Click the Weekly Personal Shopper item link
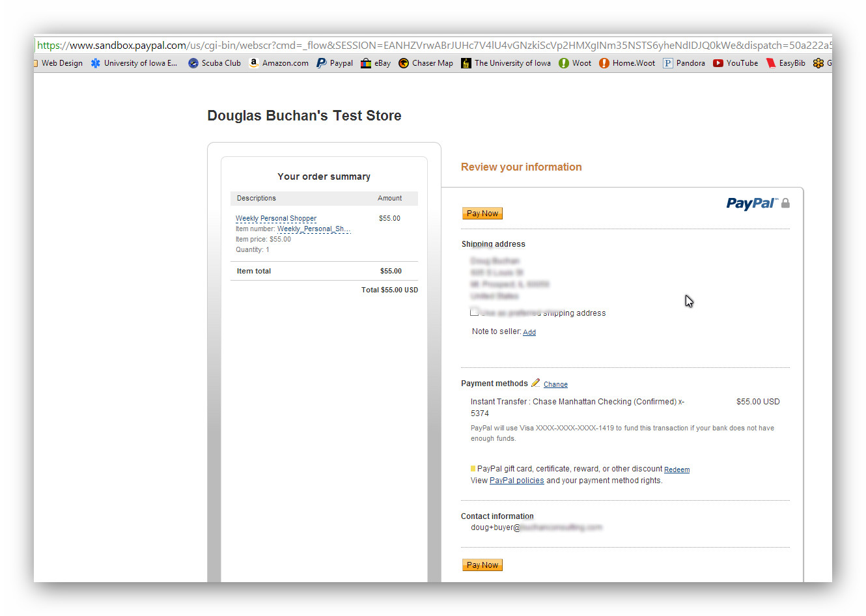The image size is (866, 616). click(x=276, y=219)
